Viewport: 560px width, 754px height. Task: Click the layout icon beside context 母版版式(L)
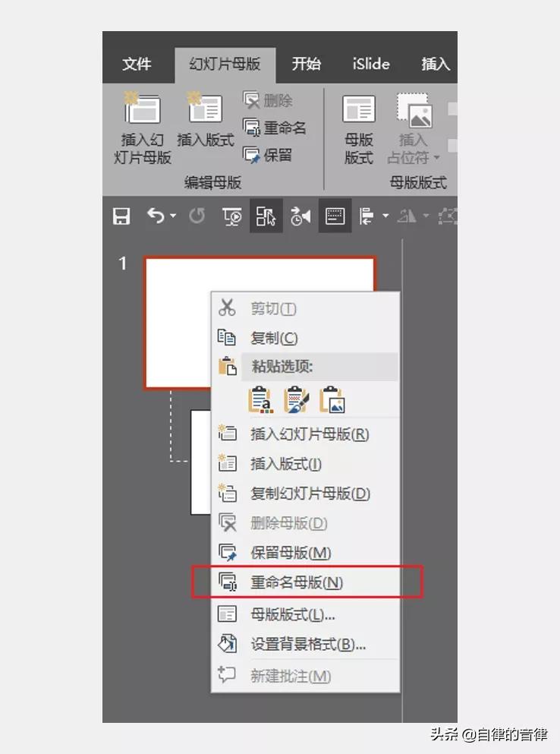[x=227, y=614]
